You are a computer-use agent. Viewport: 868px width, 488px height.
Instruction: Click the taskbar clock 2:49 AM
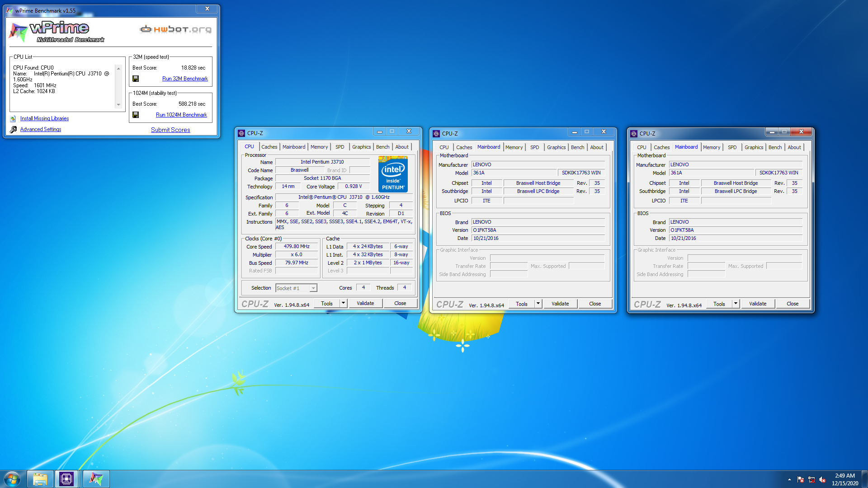click(x=844, y=475)
